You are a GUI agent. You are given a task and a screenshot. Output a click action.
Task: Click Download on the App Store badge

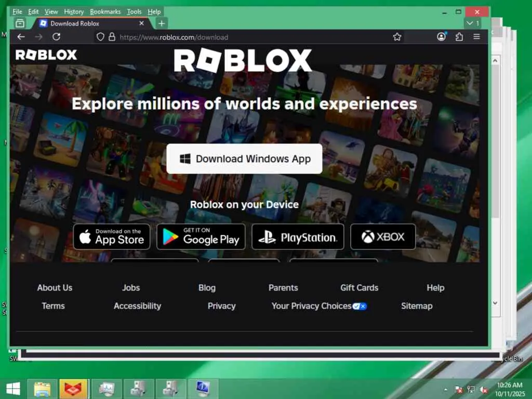(112, 237)
